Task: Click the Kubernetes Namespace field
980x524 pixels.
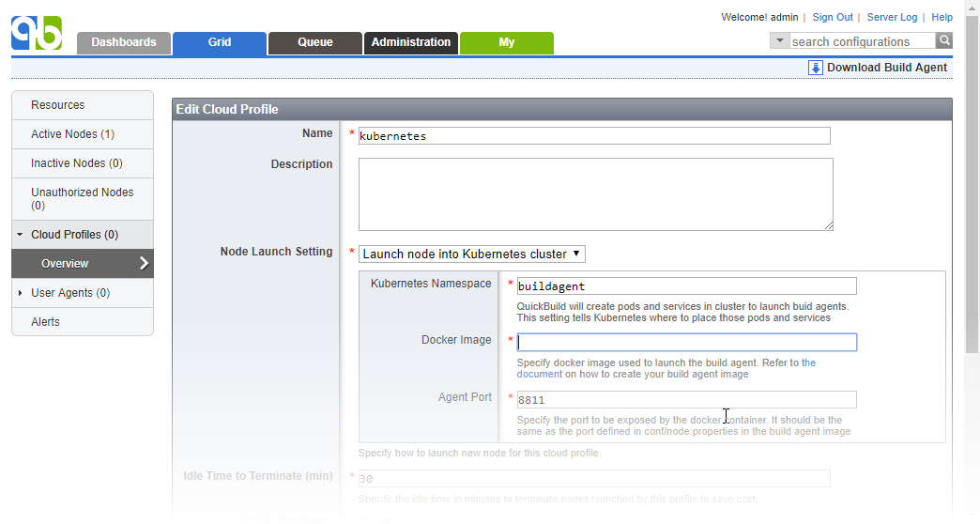Action: point(686,285)
